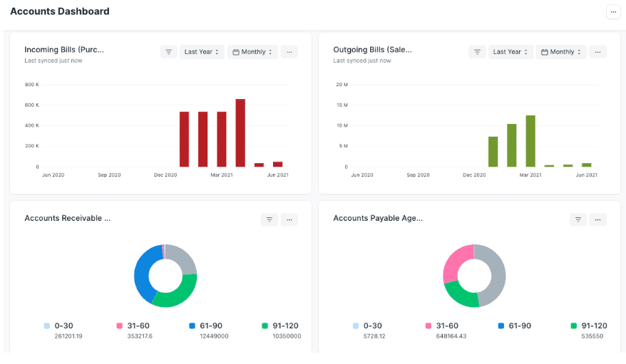Click the Accounts Payable Age... chart title
The width and height of the screenshot is (626, 364).
coord(378,218)
